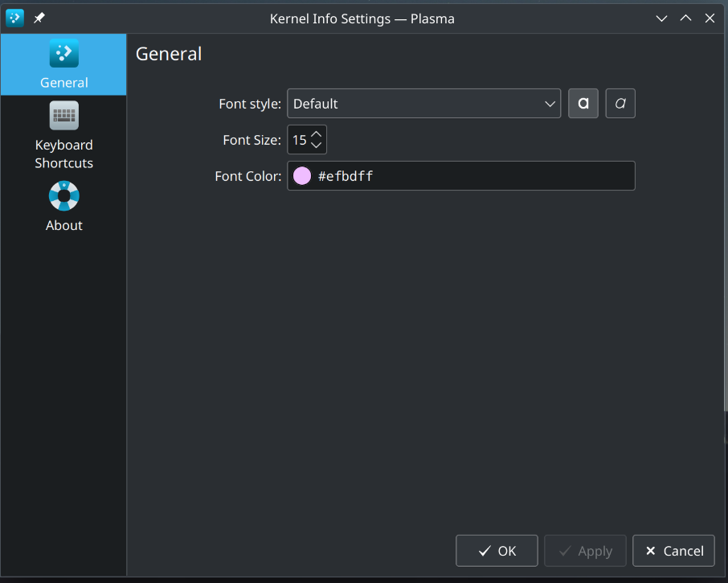Click the Plasma icon in title bar
The image size is (728, 583).
(14, 18)
